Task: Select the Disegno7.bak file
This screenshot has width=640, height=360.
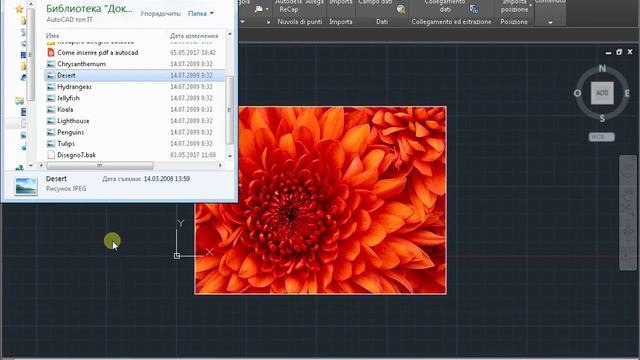Action: click(135, 155)
